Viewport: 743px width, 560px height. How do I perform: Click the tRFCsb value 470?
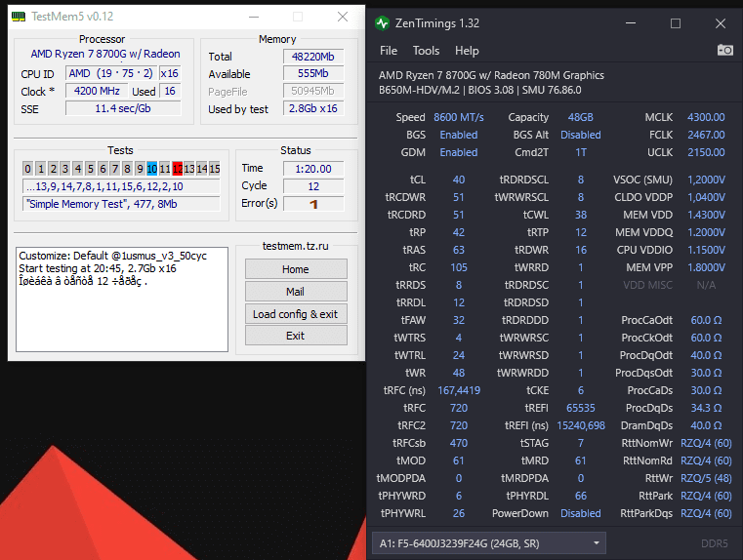pyautogui.click(x=459, y=443)
